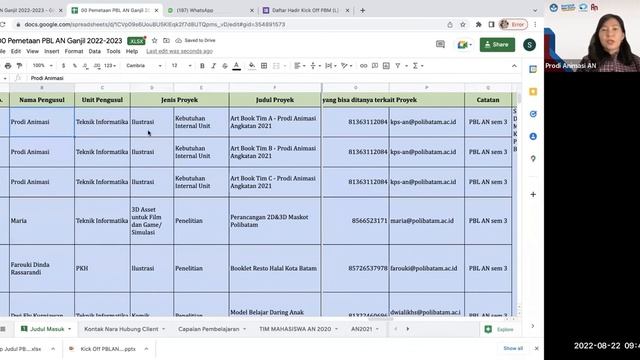The image size is (640, 360).
Task: Format selection as percent
Action: (x=75, y=66)
